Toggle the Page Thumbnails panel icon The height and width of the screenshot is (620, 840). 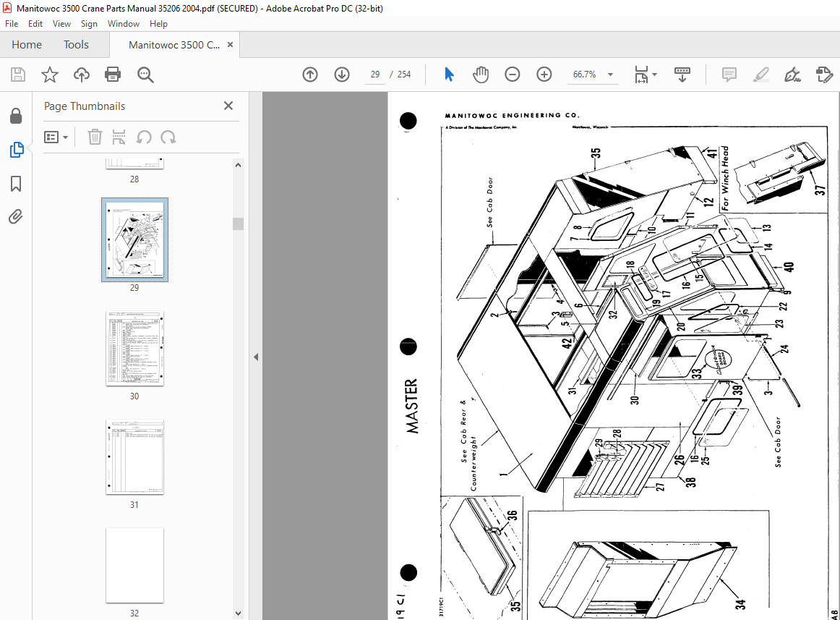click(x=16, y=150)
